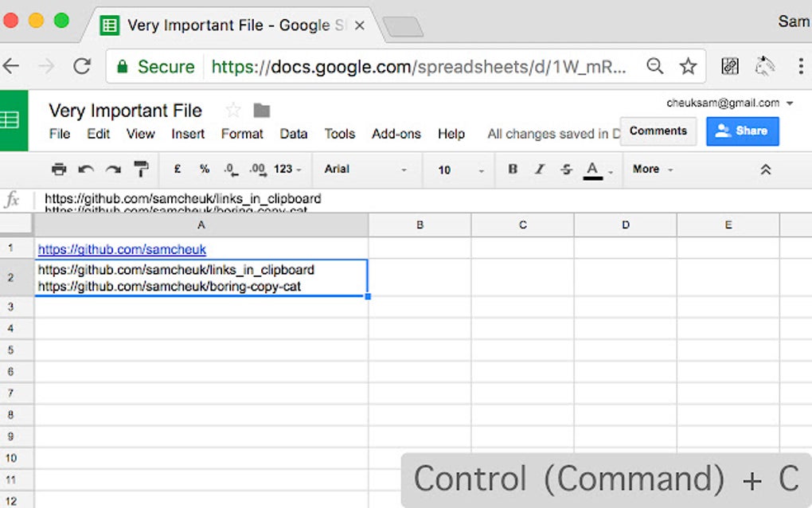Open the text color picker
812x508 pixels.
(x=593, y=170)
